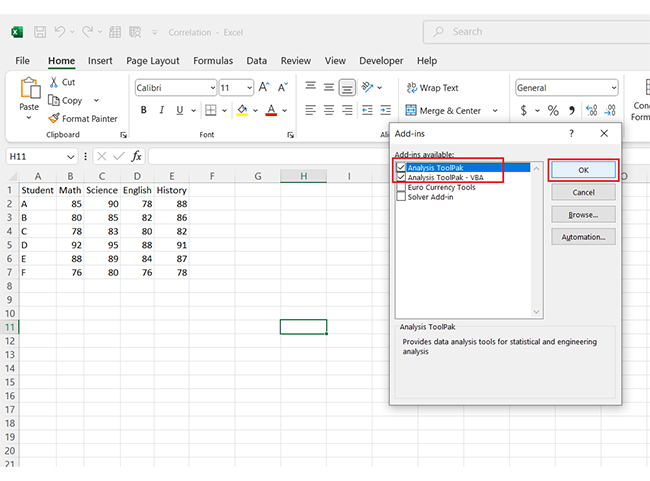Screen dimensions: 650x481
Task: Click Align Right icon
Action: [x=347, y=110]
